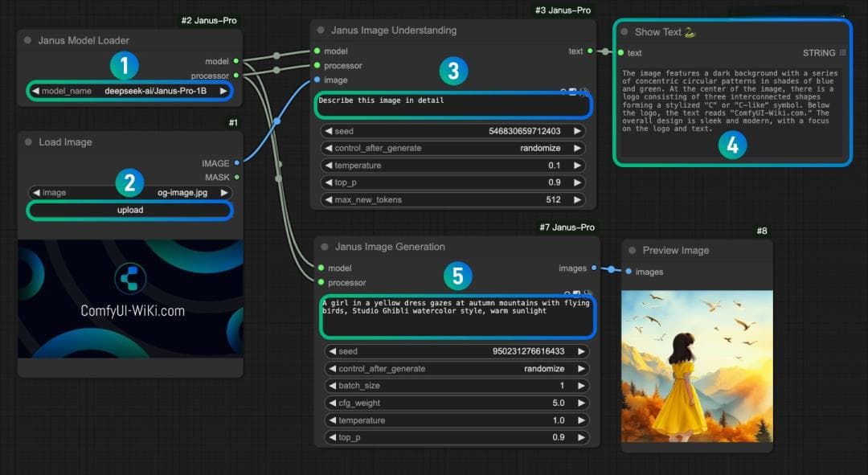Click the Janus Image Generation node title
The width and height of the screenshot is (868, 475).
click(x=390, y=247)
